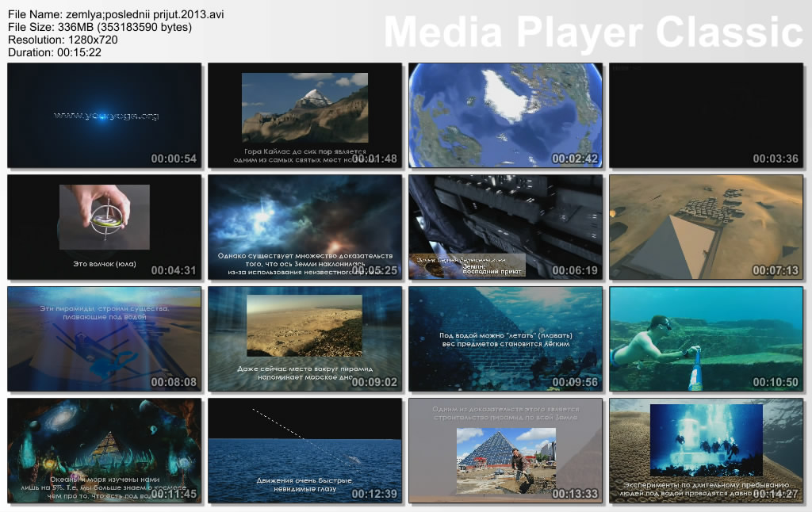Click the desert landscape thumbnail at 00:09:02
The image size is (812, 512).
coord(304,339)
